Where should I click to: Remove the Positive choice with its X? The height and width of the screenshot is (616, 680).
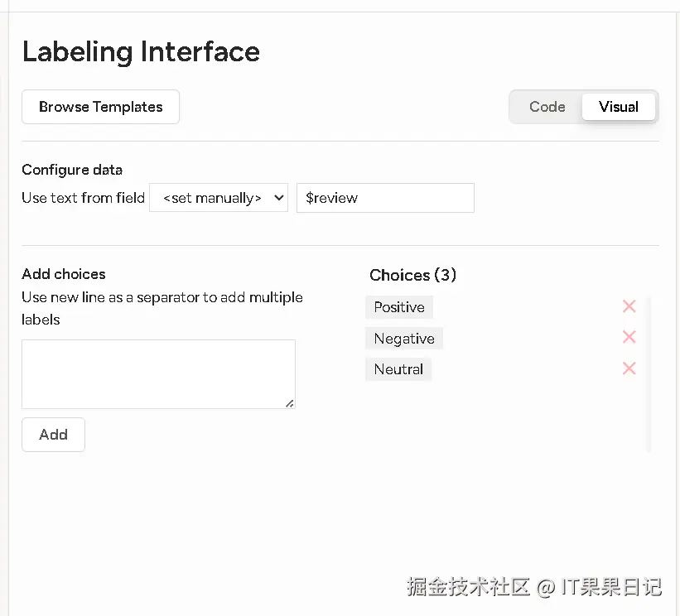coord(629,306)
